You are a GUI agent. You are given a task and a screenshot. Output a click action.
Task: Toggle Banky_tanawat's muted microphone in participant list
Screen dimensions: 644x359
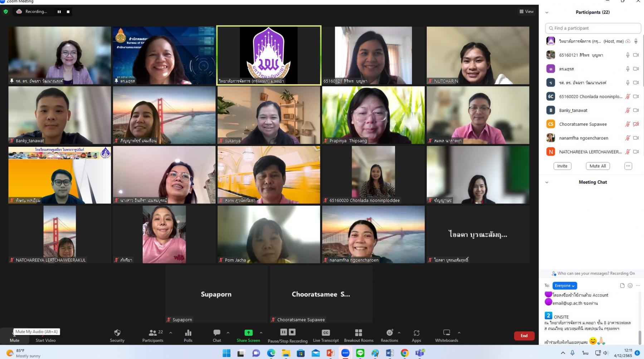pos(628,110)
